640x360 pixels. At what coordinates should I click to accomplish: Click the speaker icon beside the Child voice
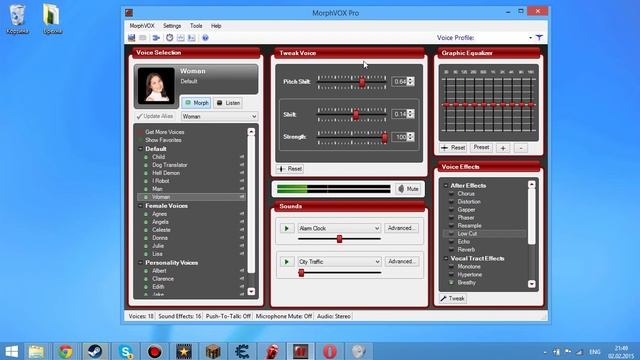coord(242,157)
